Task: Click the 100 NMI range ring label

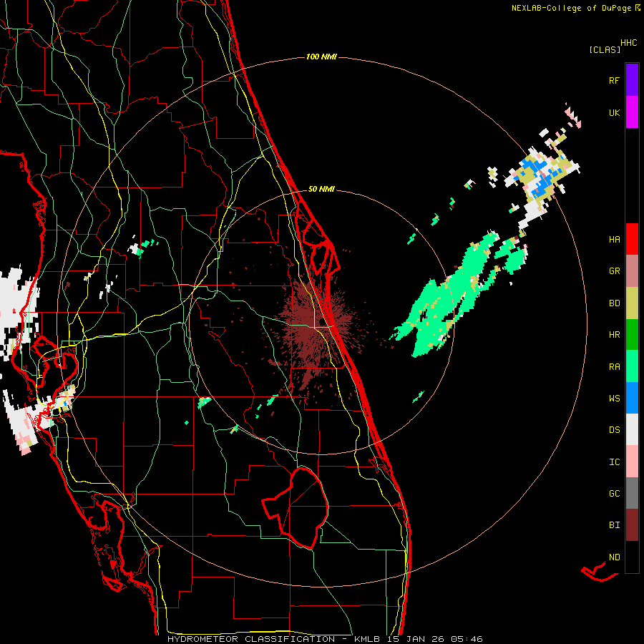Action: pyautogui.click(x=321, y=57)
